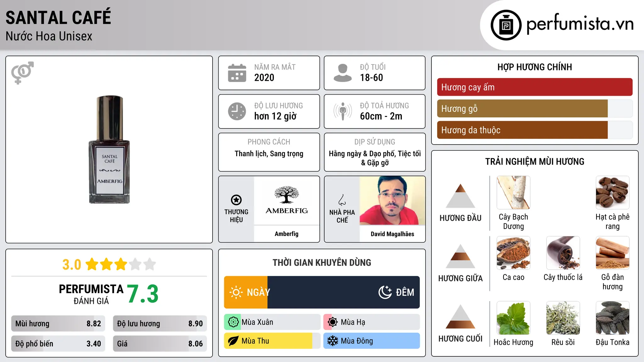This screenshot has height=362, width=644.
Task: Click the SANTAL CAFÉ title
Action: (58, 17)
